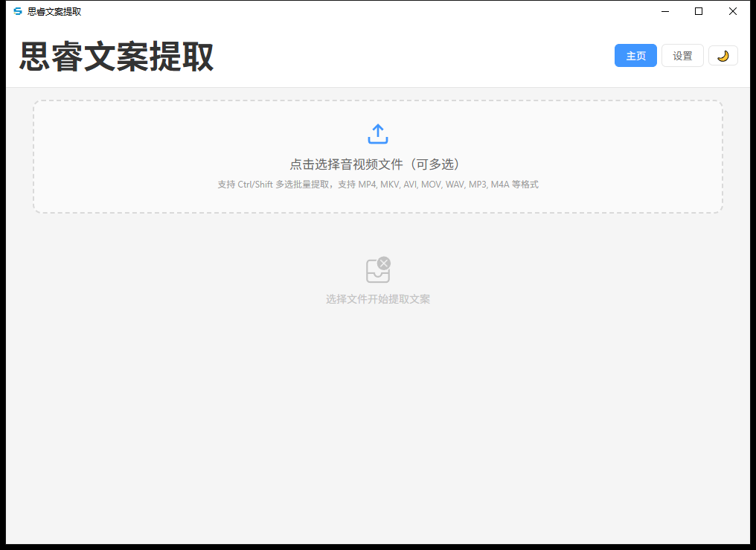Click the 思睿文案提取 app icon in title bar
756x550 pixels.
tap(18, 11)
